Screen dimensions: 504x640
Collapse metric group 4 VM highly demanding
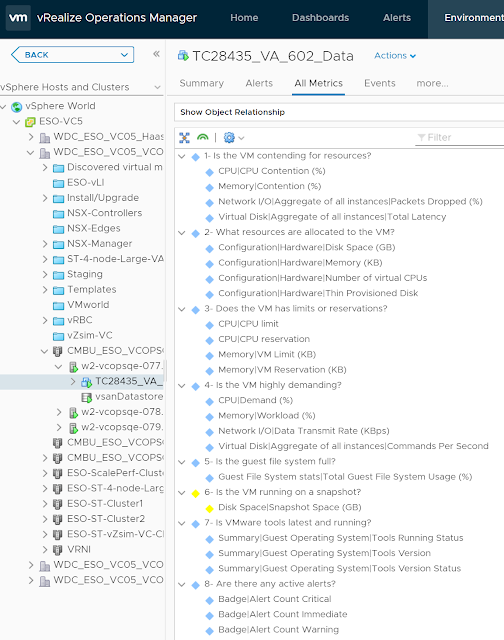(x=182, y=385)
